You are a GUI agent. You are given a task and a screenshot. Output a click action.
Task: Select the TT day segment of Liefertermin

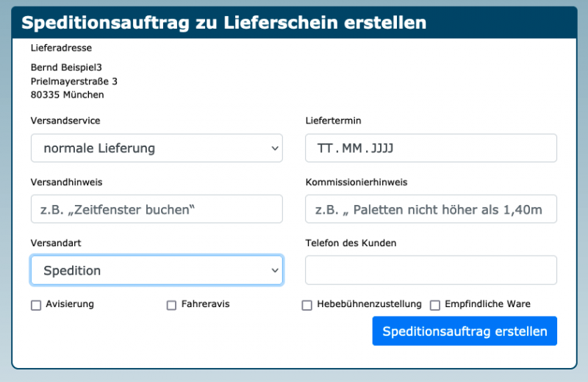pyautogui.click(x=325, y=148)
